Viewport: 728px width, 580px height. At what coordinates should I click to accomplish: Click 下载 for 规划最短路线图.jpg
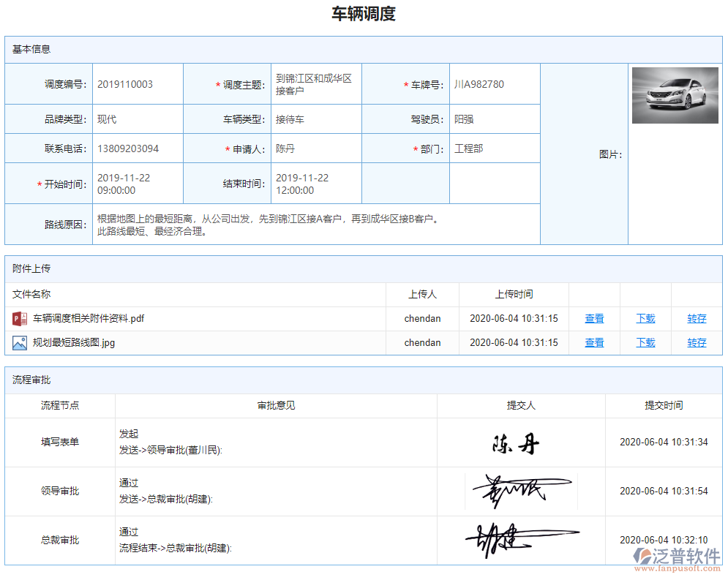coord(645,342)
